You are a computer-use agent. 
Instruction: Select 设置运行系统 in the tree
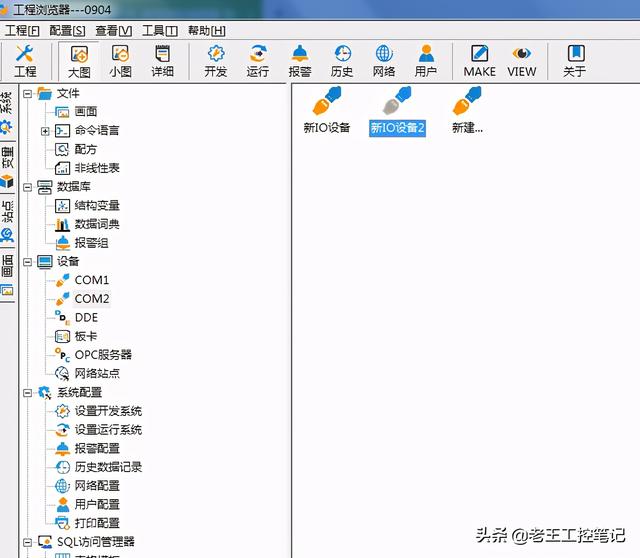(x=108, y=430)
